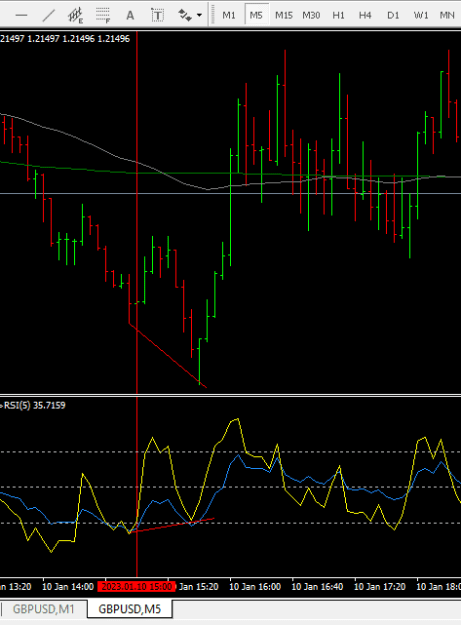Open the GBPUSD,M5 chart tab
This screenshot has height=625, width=461.
coord(129,609)
